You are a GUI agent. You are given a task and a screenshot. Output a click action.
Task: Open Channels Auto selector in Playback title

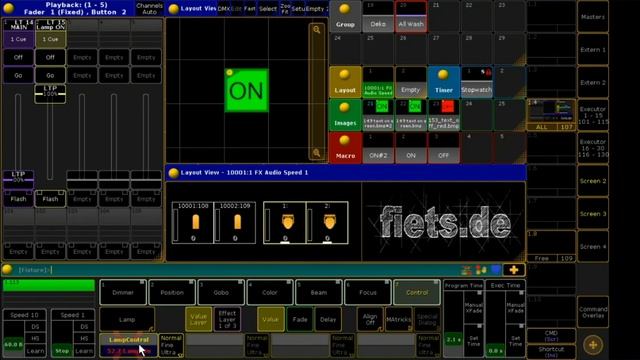click(149, 9)
